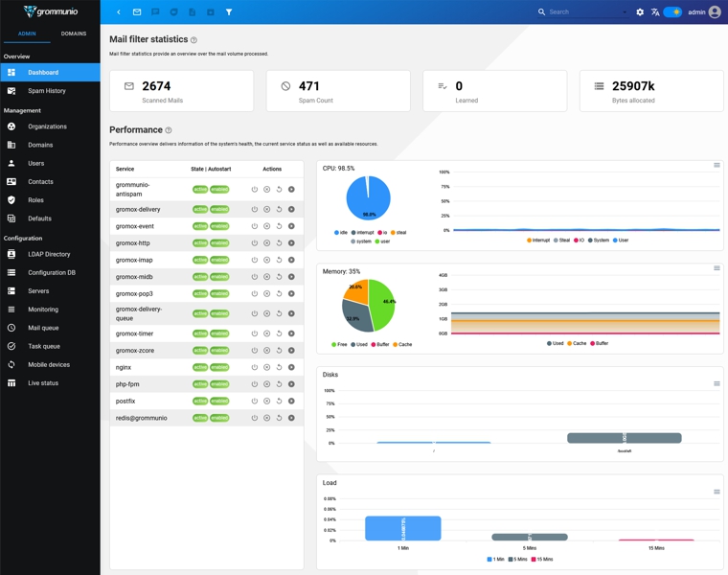Toggle the Cache series in Memory chart legend
Image resolution: width=728 pixels, height=575 pixels.
pos(579,343)
